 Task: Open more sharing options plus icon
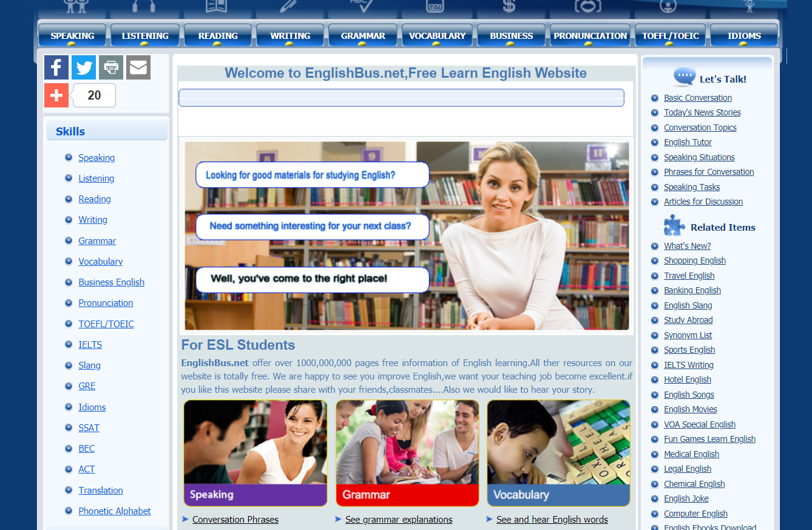(x=56, y=95)
